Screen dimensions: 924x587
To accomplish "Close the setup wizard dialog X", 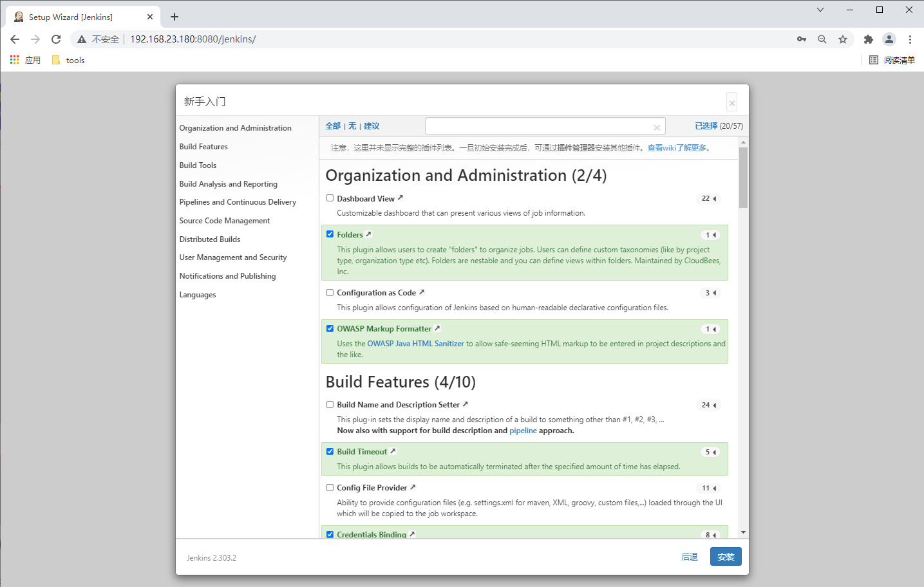I will coord(731,102).
